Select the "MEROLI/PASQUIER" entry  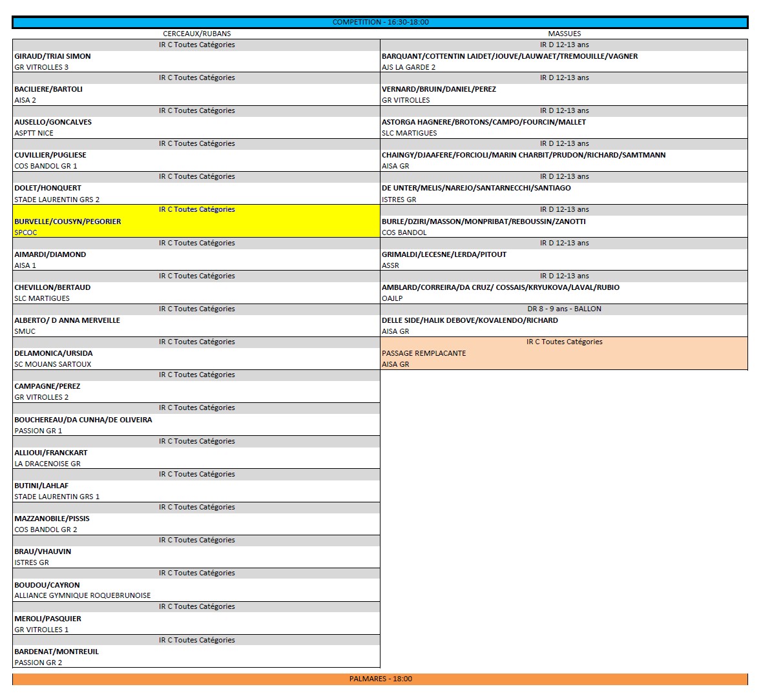(x=48, y=619)
